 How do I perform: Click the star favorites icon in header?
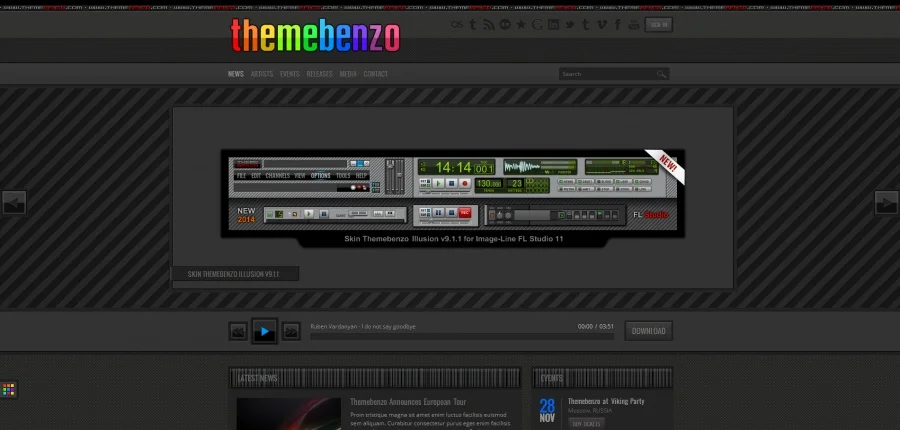point(521,25)
